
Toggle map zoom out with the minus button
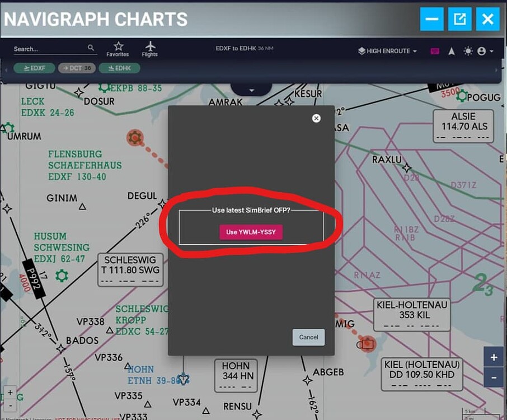493,377
